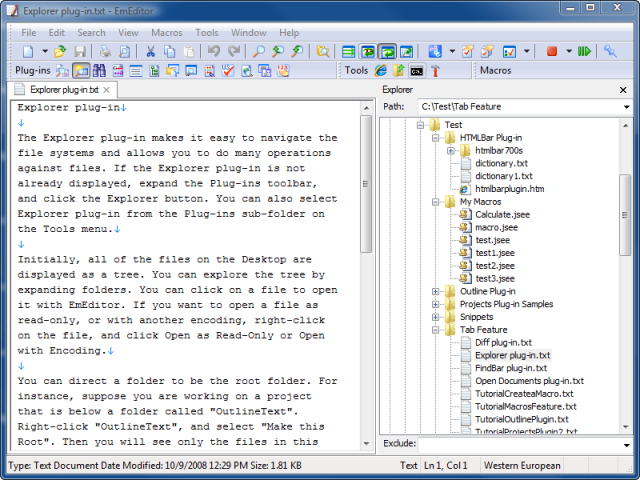Viewport: 640px width, 480px height.
Task: Click the Paste clipboard icon
Action: tap(189, 51)
